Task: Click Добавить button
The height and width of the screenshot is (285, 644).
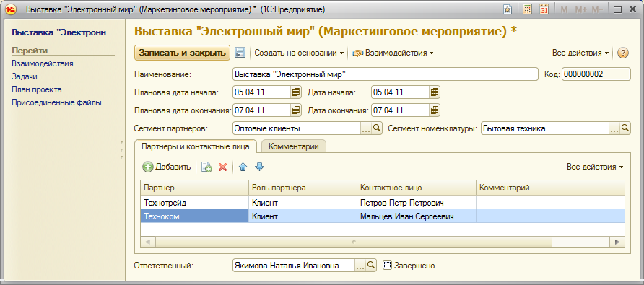Action: pyautogui.click(x=167, y=167)
